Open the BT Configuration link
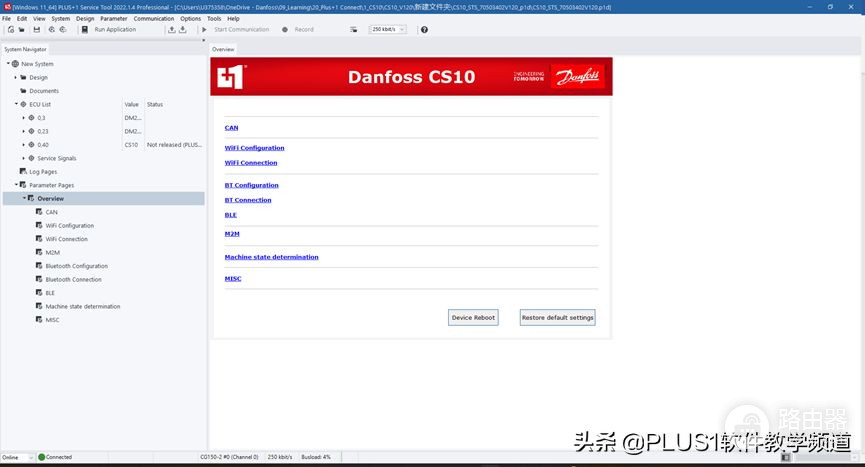This screenshot has width=865, height=467. tap(252, 185)
